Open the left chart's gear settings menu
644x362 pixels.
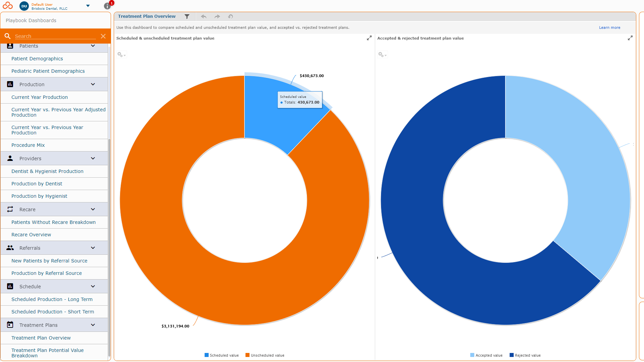[121, 55]
